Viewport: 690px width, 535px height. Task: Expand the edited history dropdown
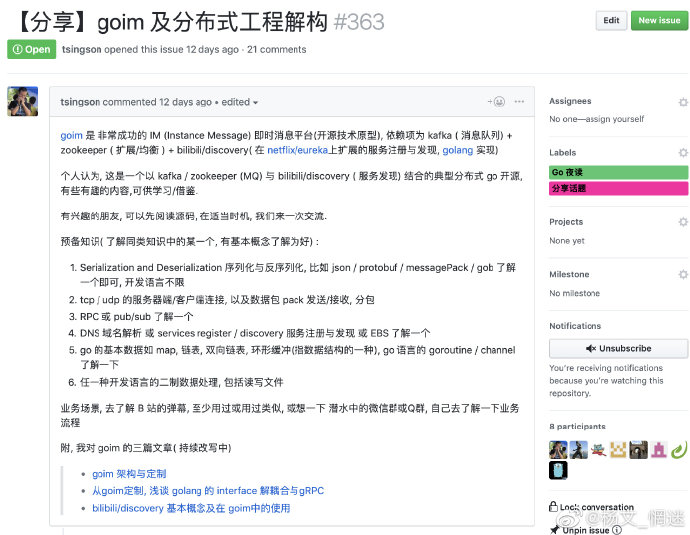point(239,102)
